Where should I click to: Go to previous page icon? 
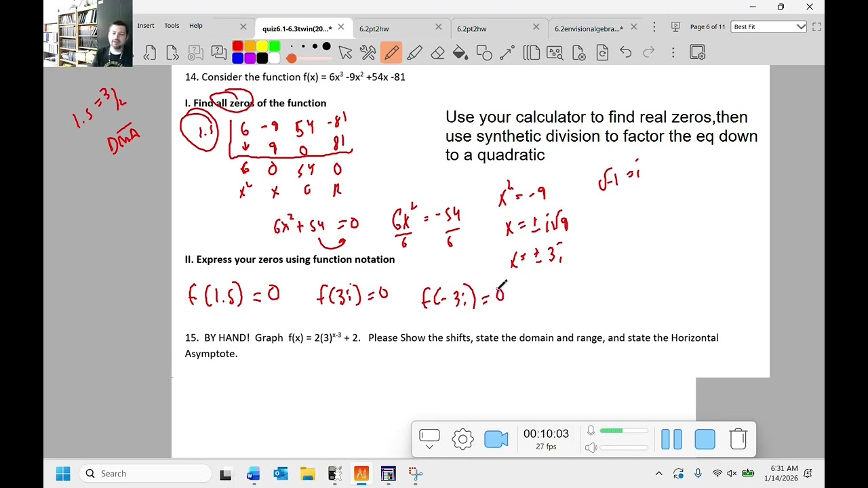click(x=150, y=53)
